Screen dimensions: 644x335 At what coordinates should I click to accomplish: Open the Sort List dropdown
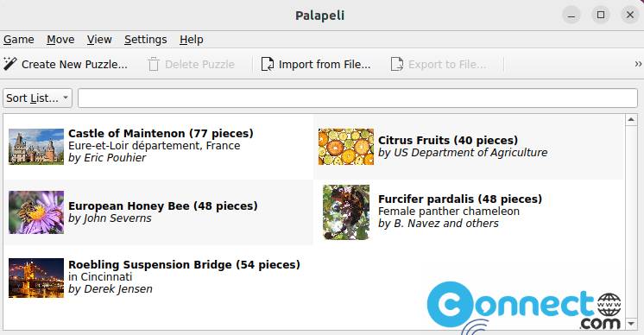(37, 98)
